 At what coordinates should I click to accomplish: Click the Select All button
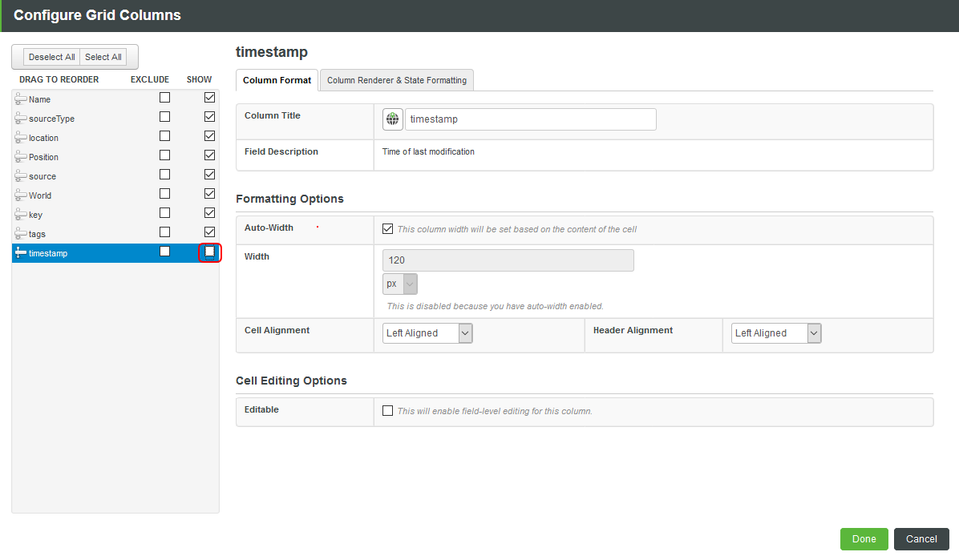pos(103,57)
